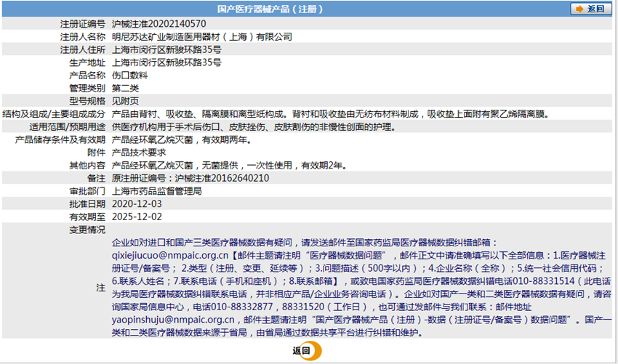Viewport: 618px width, 364px height.
Task: Click the label 审批部门
Action: point(87,191)
